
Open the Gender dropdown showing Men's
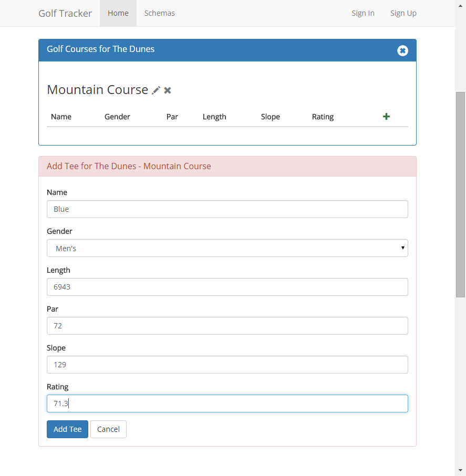pos(227,248)
